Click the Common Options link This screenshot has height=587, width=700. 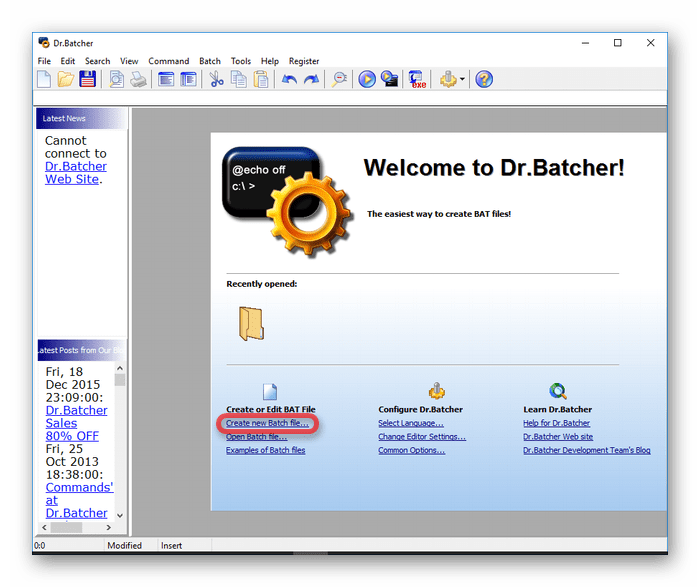point(412,450)
